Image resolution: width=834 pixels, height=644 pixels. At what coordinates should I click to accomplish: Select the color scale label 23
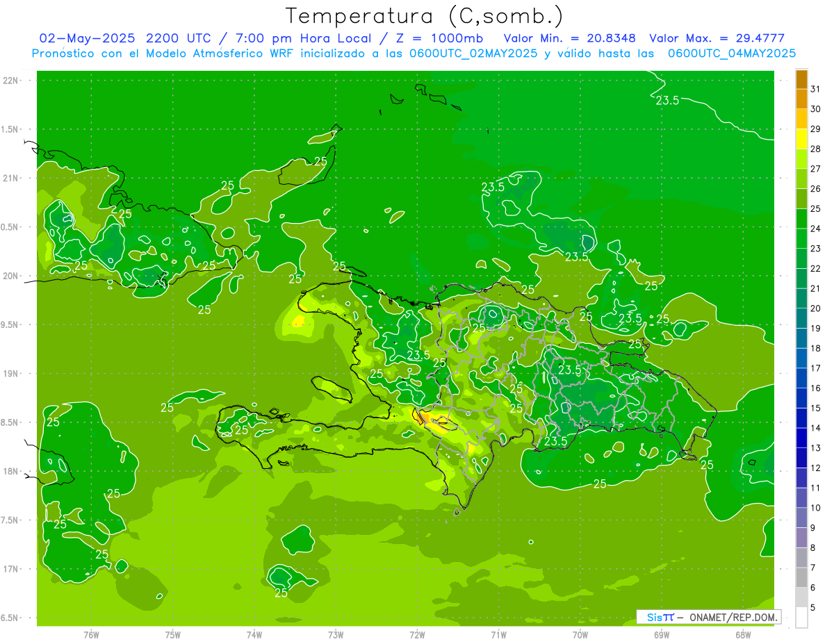tap(815, 249)
